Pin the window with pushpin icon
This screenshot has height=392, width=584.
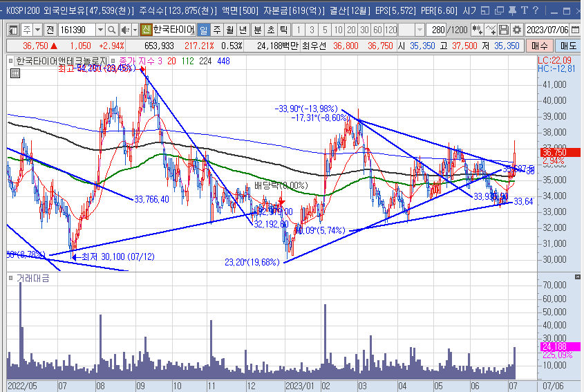pos(512,10)
